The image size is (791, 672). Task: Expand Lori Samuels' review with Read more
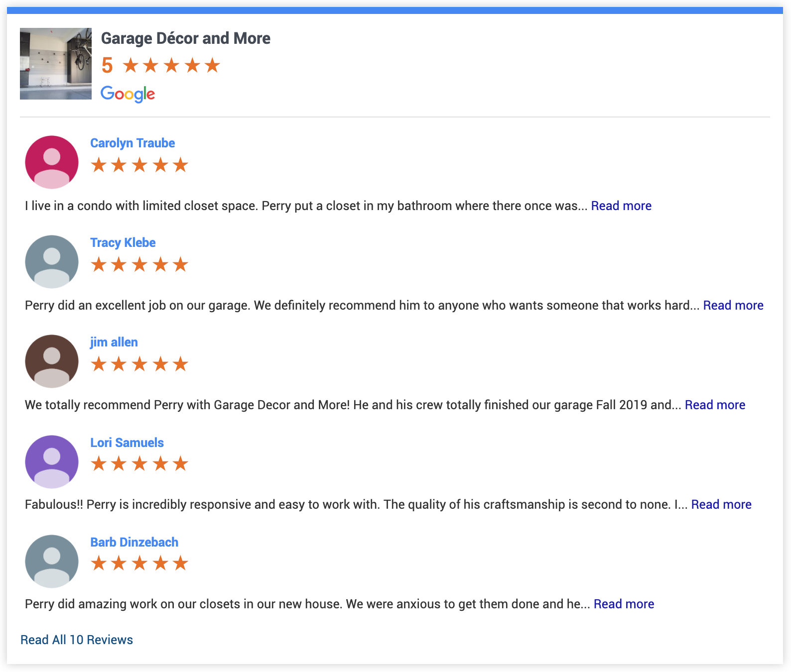721,505
